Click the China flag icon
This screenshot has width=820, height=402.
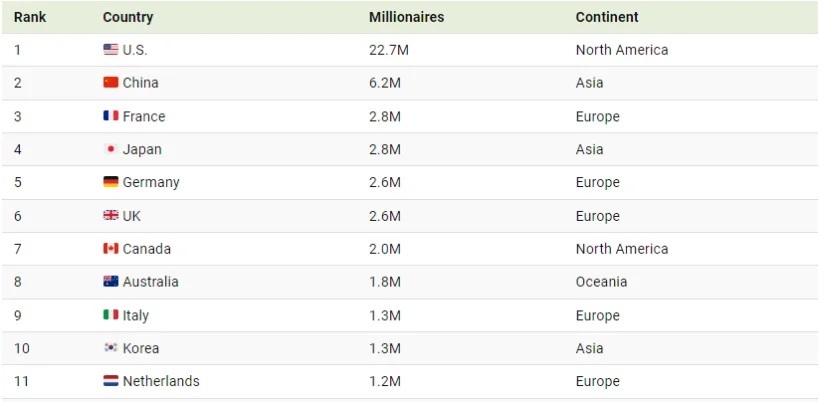coord(111,83)
